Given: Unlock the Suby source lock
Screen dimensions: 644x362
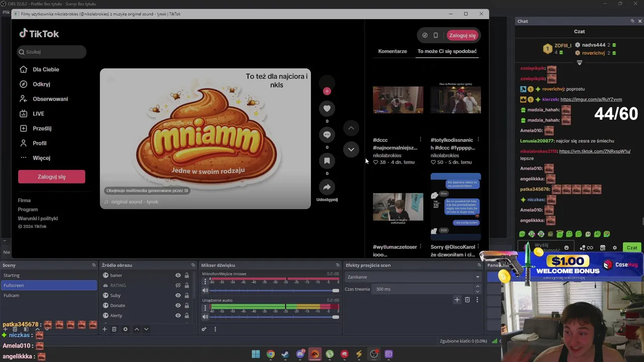Looking at the screenshot, I should tap(187, 296).
